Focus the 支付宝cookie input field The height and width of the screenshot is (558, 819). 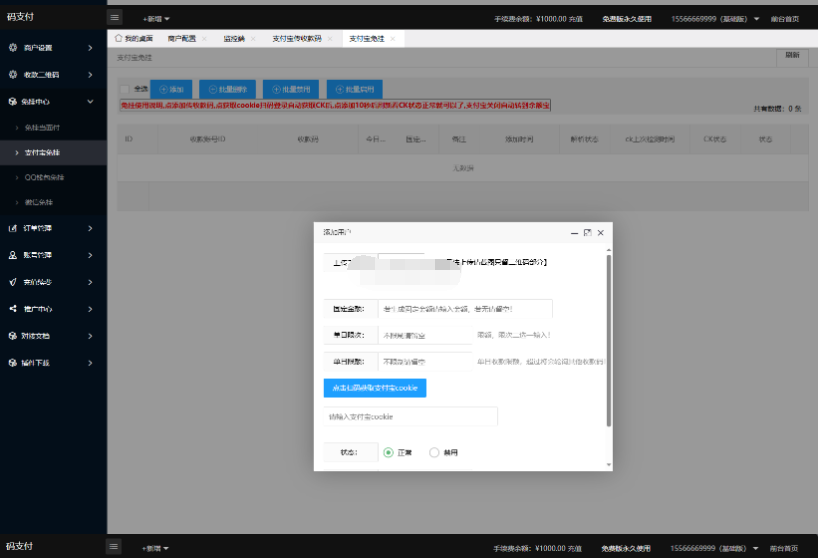tap(411, 417)
